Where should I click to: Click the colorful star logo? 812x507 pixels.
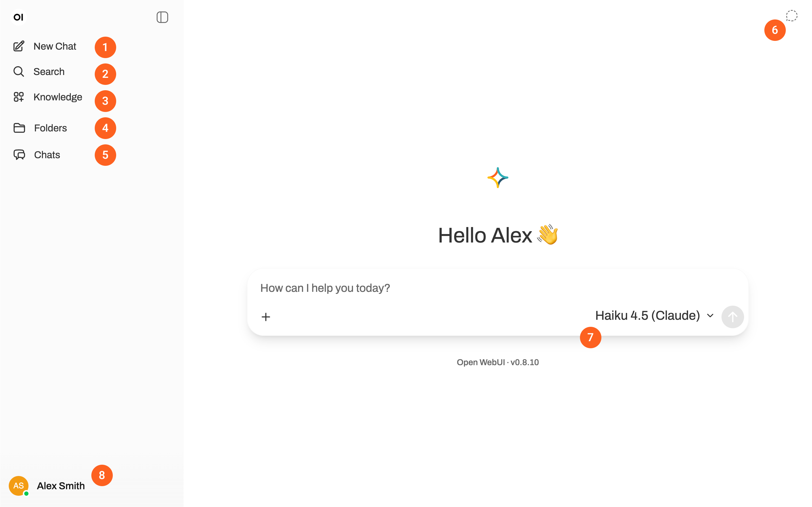coord(498,177)
